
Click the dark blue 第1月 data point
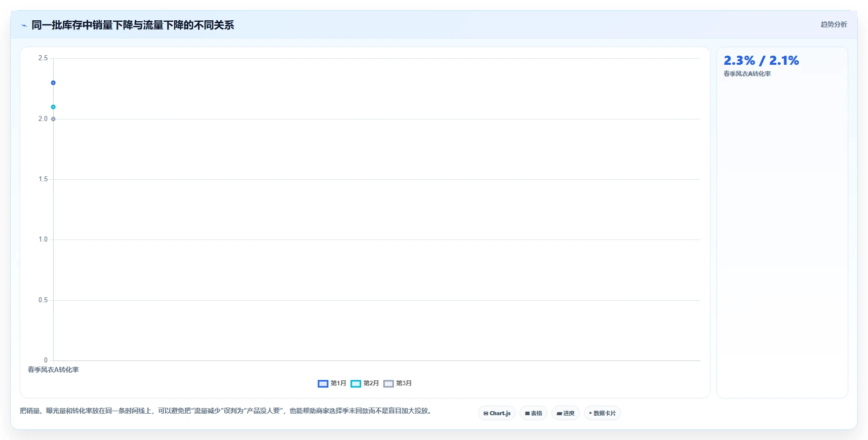click(53, 83)
